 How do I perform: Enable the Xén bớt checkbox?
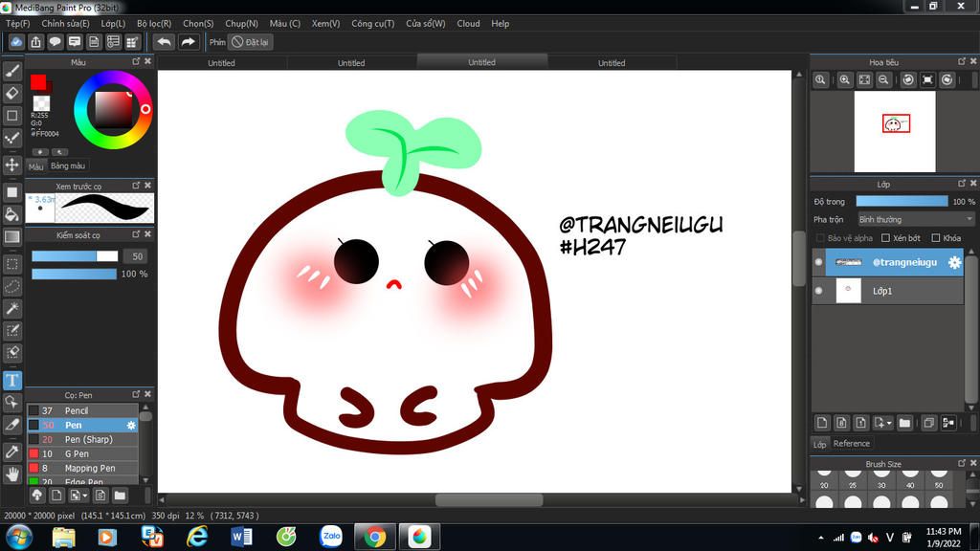885,238
